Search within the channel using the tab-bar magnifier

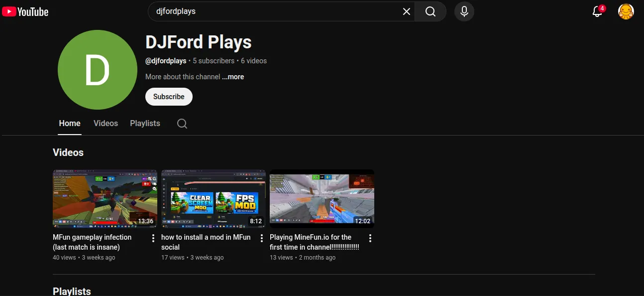click(182, 124)
